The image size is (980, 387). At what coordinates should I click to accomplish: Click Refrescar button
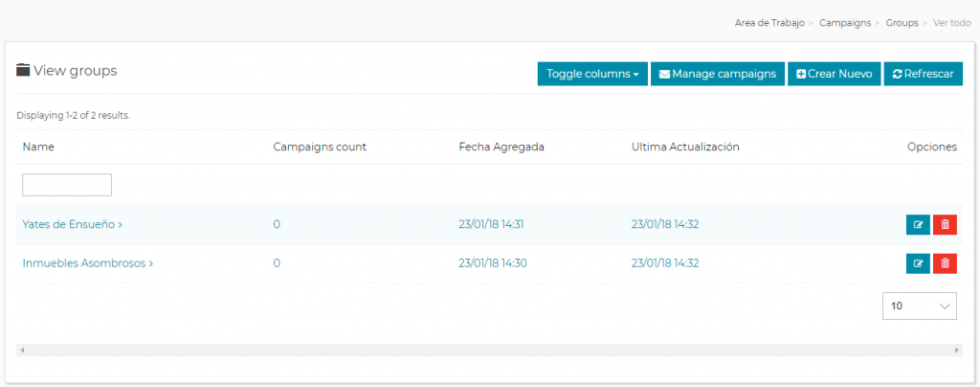924,74
